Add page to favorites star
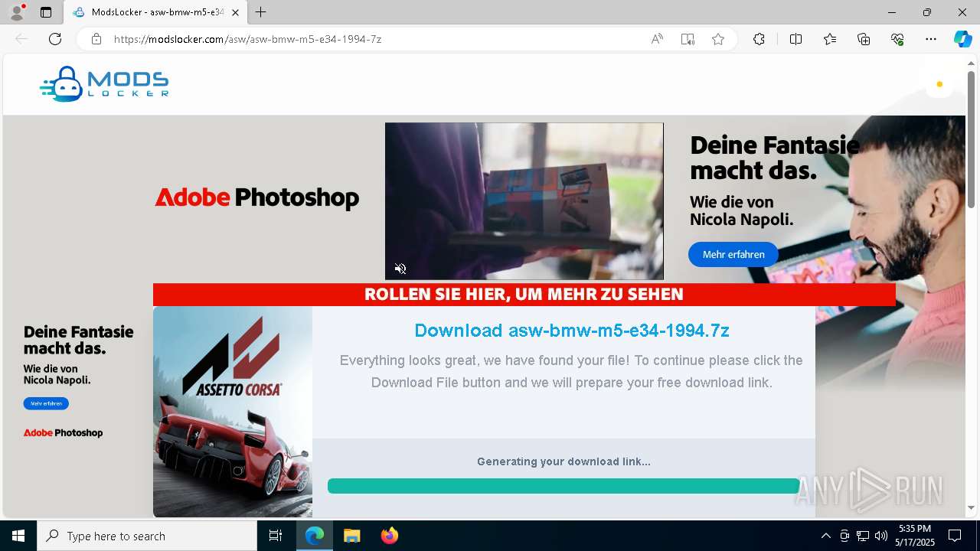This screenshot has height=551, width=980. click(x=718, y=39)
